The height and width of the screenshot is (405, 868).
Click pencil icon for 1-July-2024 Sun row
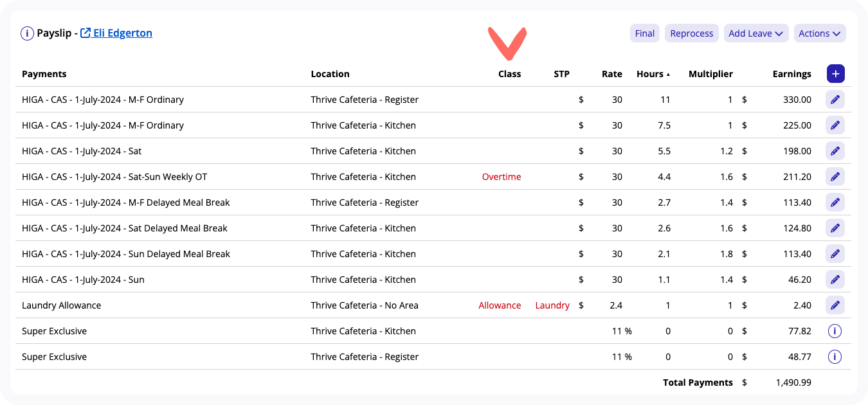click(x=835, y=280)
